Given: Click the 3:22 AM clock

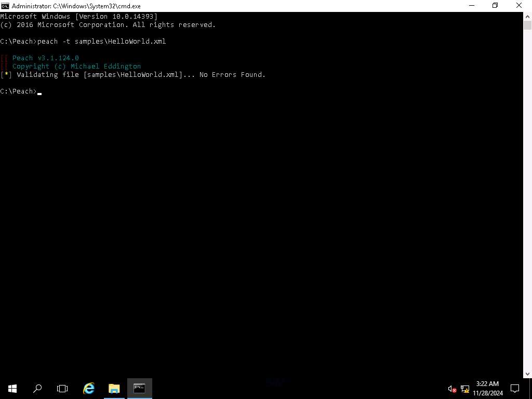Looking at the screenshot, I should (x=487, y=384).
